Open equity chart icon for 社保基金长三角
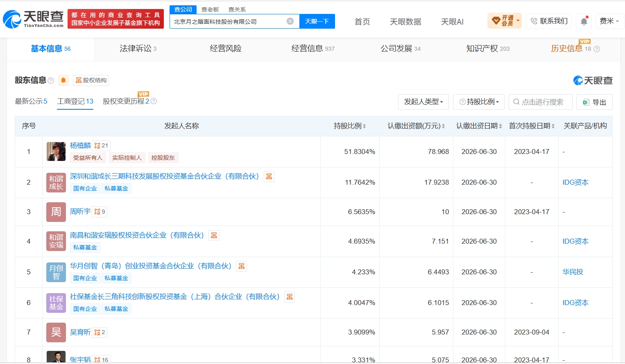This screenshot has height=364, width=625. click(x=290, y=297)
